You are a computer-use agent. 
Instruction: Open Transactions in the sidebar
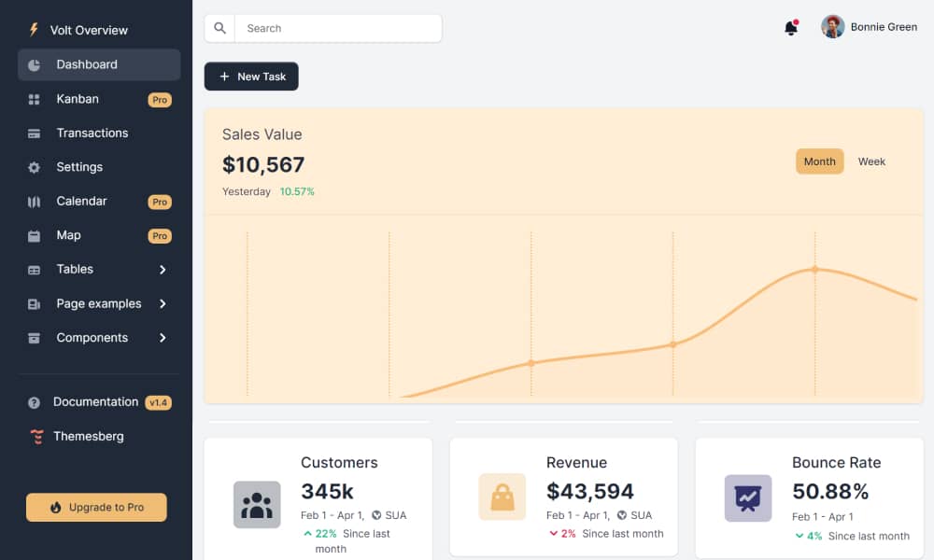92,133
